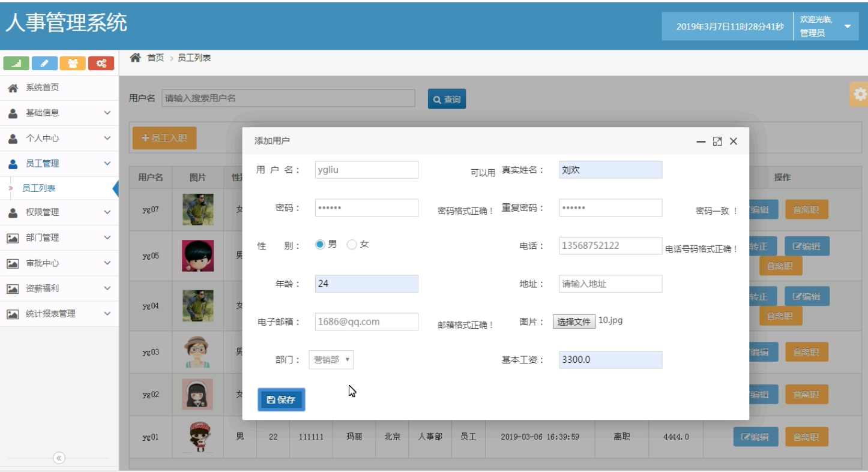The width and height of the screenshot is (868, 472).
Task: Click the yg07 employee photo thumbnail
Action: [x=198, y=209]
